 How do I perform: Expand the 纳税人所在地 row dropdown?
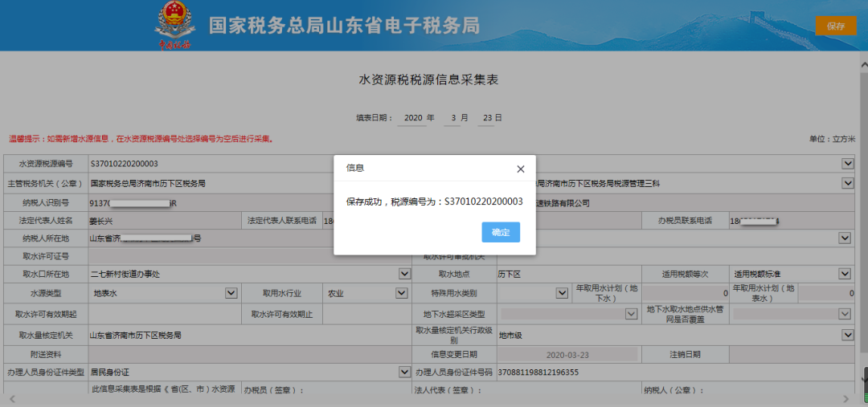pyautogui.click(x=845, y=238)
